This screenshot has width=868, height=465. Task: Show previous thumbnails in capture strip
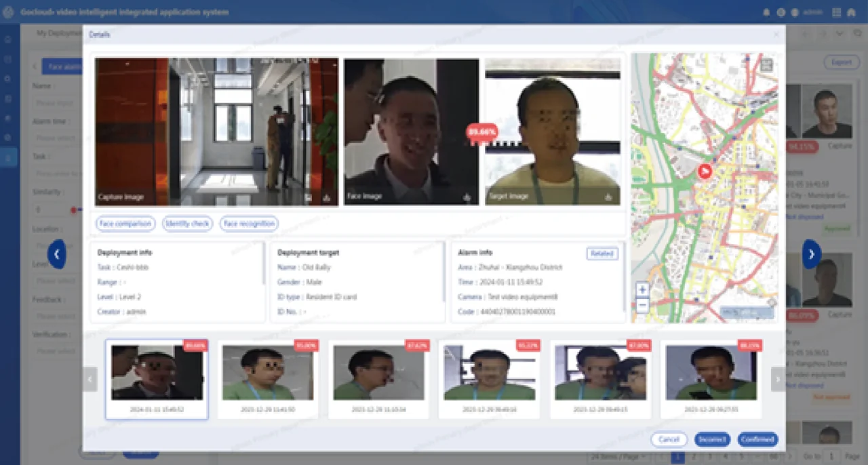[x=90, y=380]
